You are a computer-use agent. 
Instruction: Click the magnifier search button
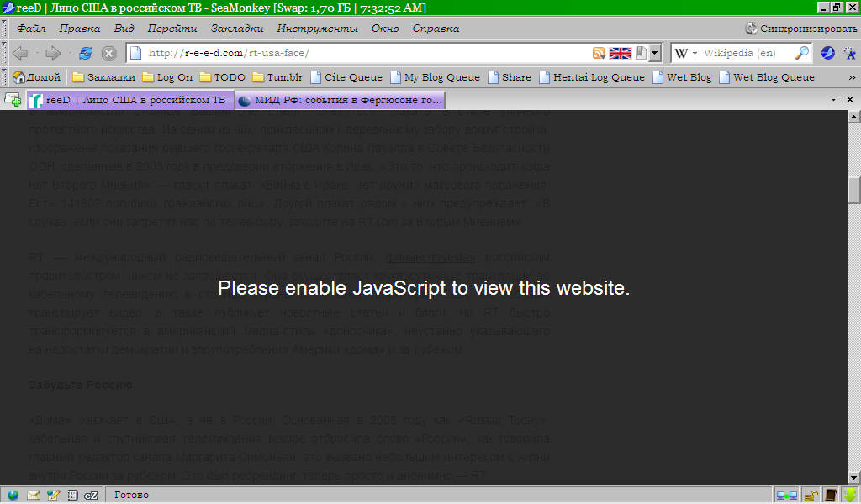(x=801, y=53)
